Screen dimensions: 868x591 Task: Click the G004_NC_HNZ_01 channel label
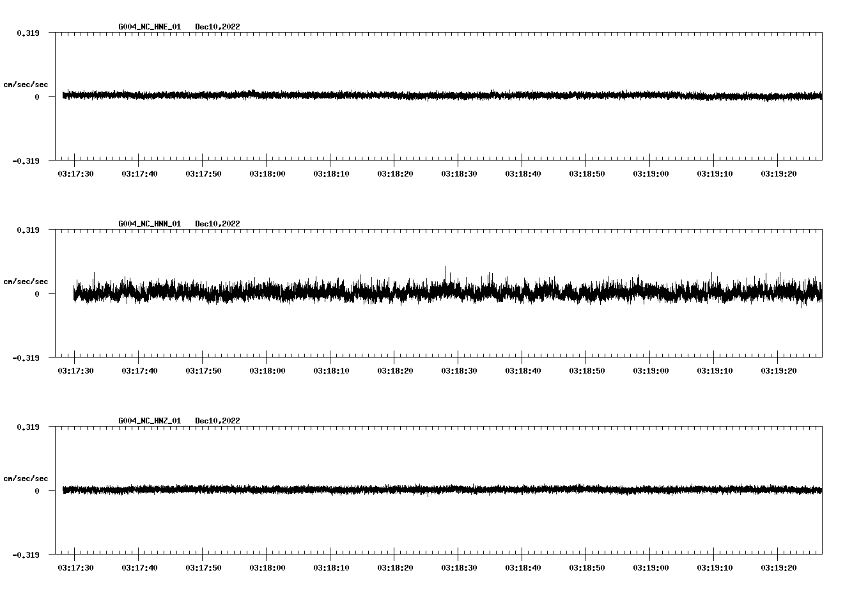[148, 421]
